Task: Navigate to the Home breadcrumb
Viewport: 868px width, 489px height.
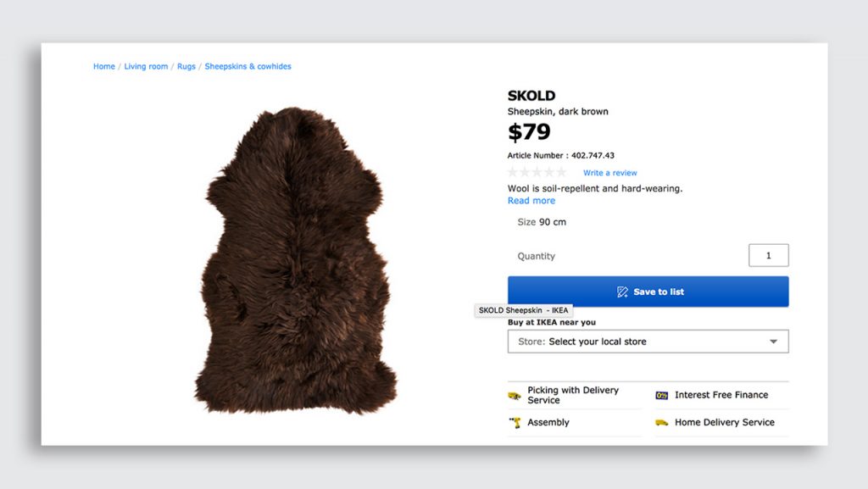Action: pyautogui.click(x=103, y=66)
